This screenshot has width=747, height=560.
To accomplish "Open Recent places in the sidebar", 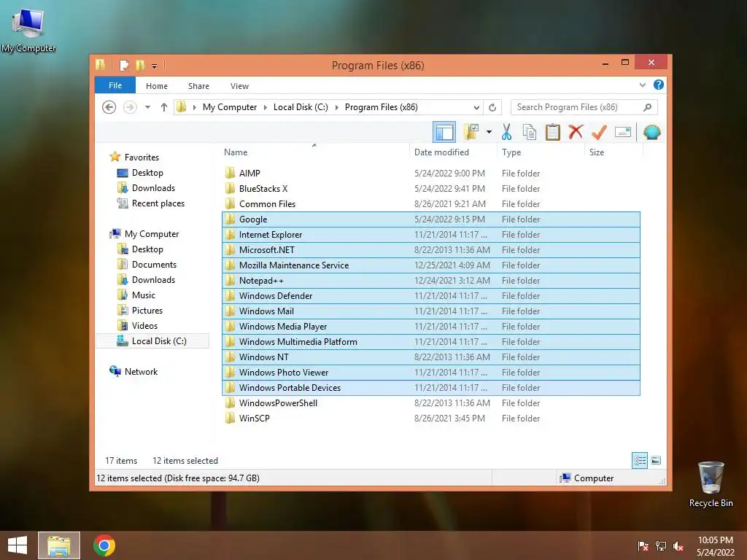I will coord(158,203).
